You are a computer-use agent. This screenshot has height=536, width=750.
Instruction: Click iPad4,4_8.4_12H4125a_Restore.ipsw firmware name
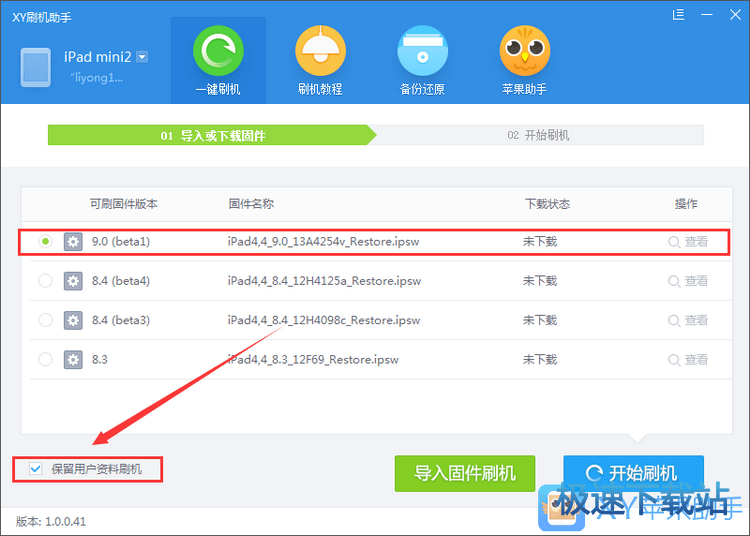tap(324, 281)
